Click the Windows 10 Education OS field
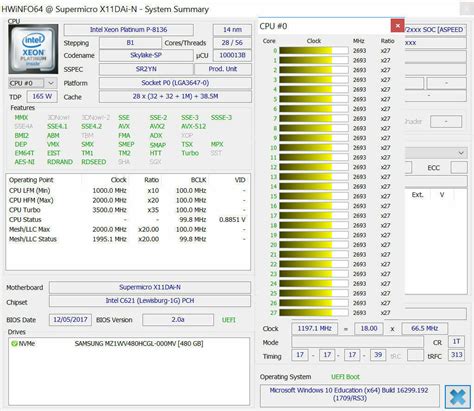This screenshot has height=411, width=474. (349, 396)
